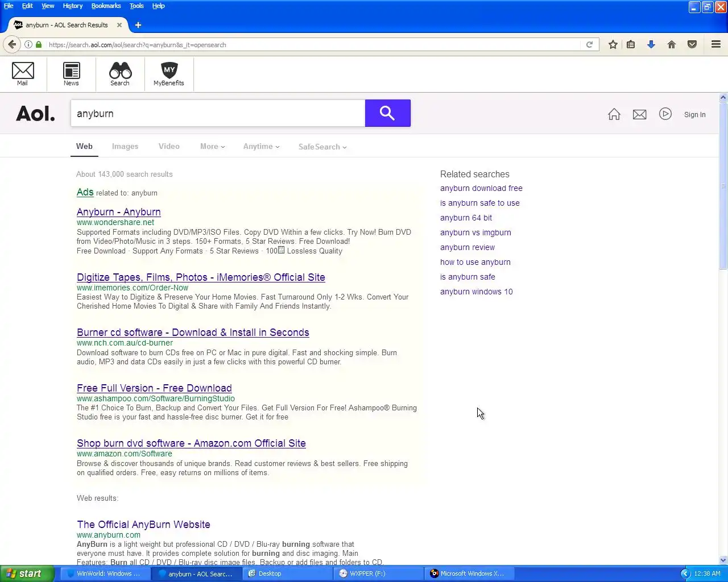Click related search 'anyburn vs imgburn'
This screenshot has height=582, width=728.
[475, 232]
